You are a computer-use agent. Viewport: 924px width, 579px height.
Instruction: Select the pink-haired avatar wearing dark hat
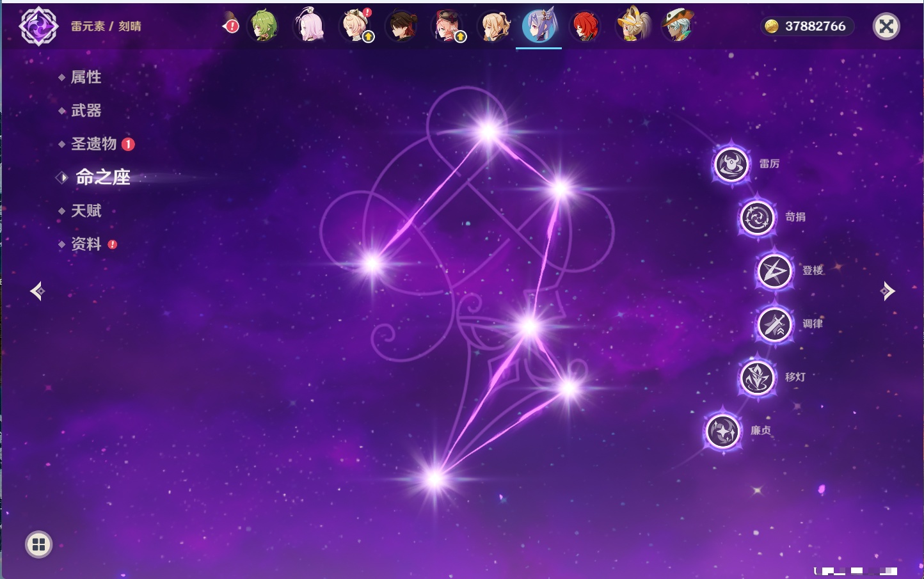[448, 26]
